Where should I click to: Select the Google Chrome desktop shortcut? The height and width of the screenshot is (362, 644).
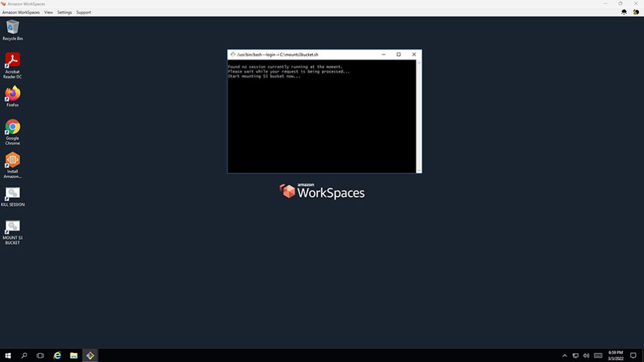coord(13,132)
